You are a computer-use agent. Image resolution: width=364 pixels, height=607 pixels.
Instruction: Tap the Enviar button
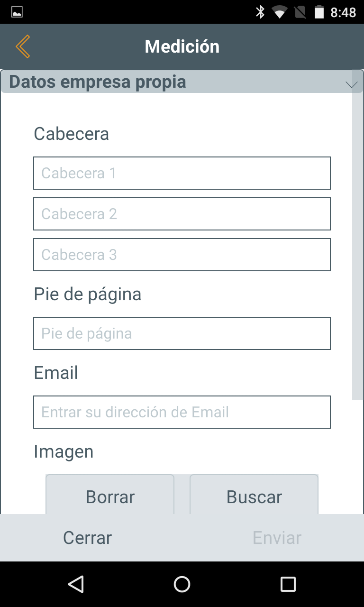(277, 538)
